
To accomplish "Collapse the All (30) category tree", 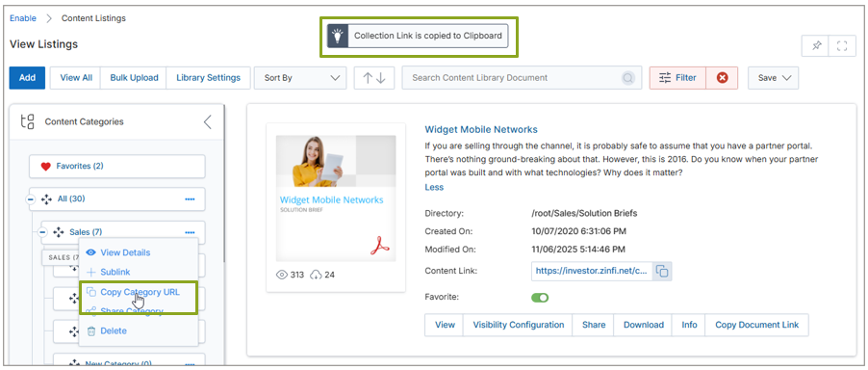I will click(31, 198).
